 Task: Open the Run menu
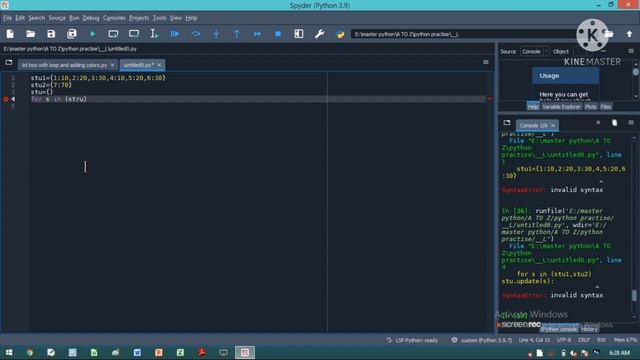[74, 18]
